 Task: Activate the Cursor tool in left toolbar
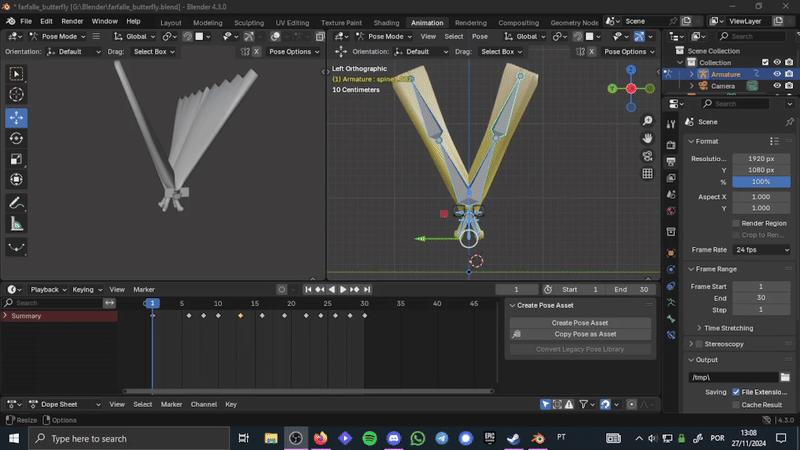16,94
